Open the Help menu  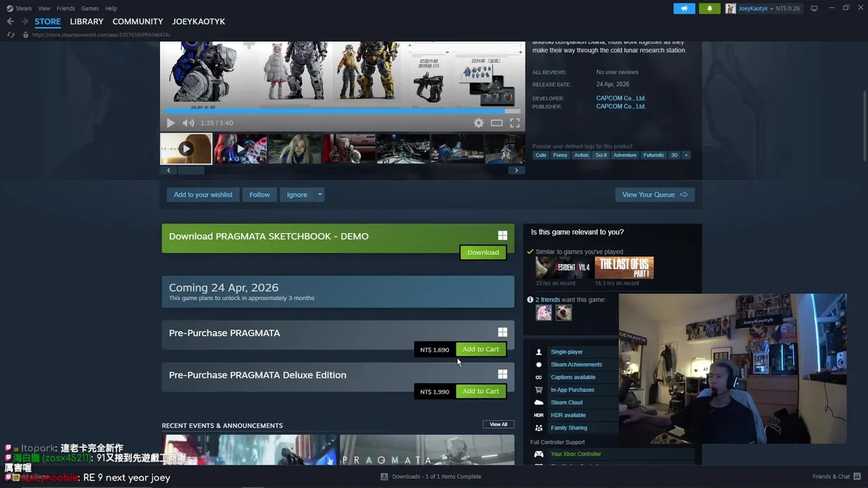pos(111,8)
